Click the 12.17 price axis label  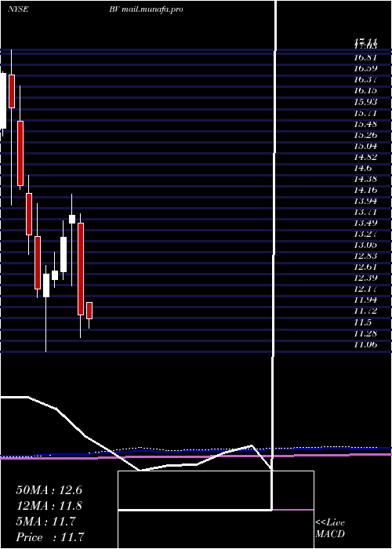point(365,289)
